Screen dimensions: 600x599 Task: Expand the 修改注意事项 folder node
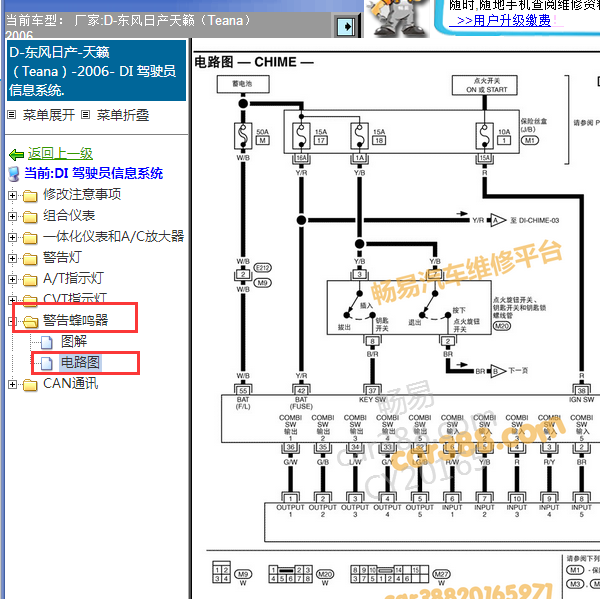tap(12, 196)
